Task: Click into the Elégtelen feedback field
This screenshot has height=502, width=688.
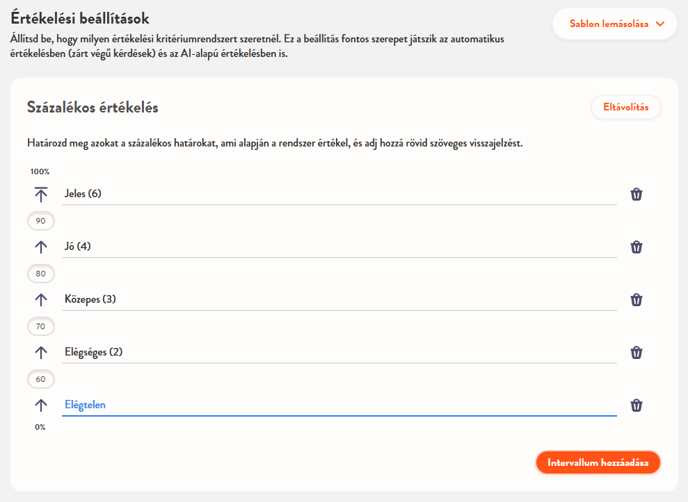Action: [x=338, y=405]
